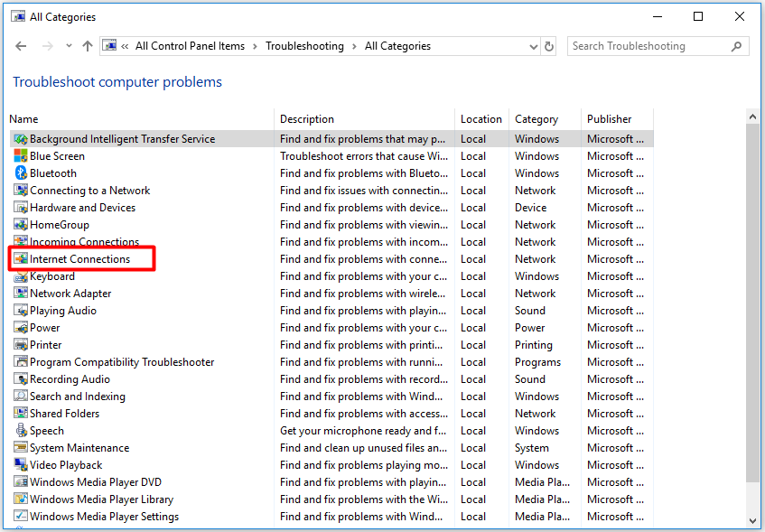Select the Incoming Connections troubleshooter
Screen dimensions: 765x532
(84, 241)
